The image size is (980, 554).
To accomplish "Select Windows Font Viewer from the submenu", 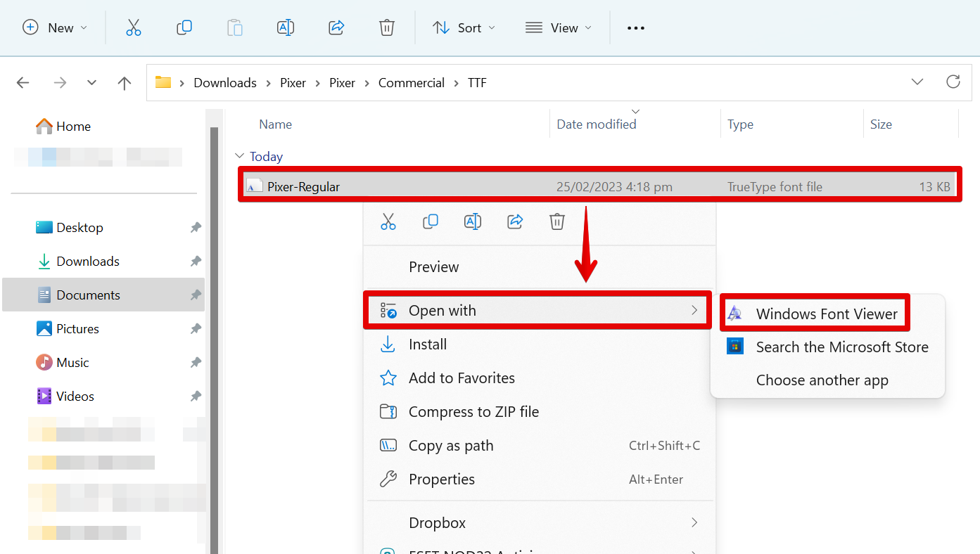I will [x=826, y=314].
